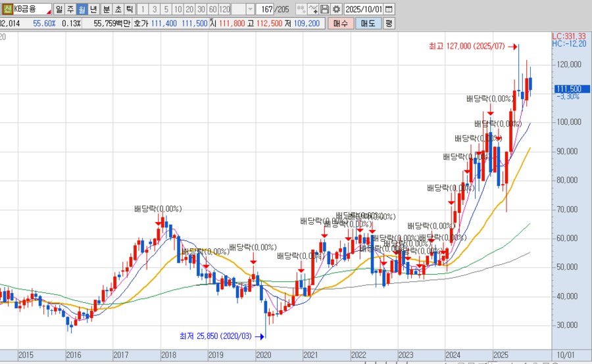This screenshot has height=364, width=592.
Task: Click the 평 button beside 매도
Action: click(389, 23)
